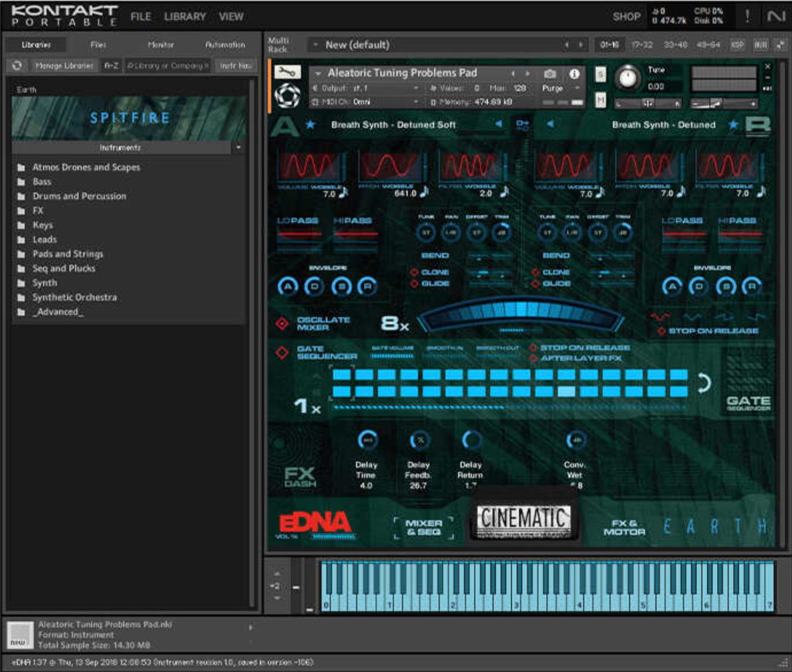Image resolution: width=792 pixels, height=672 pixels.
Task: Open the FX & Motor page
Action: pyautogui.click(x=624, y=527)
